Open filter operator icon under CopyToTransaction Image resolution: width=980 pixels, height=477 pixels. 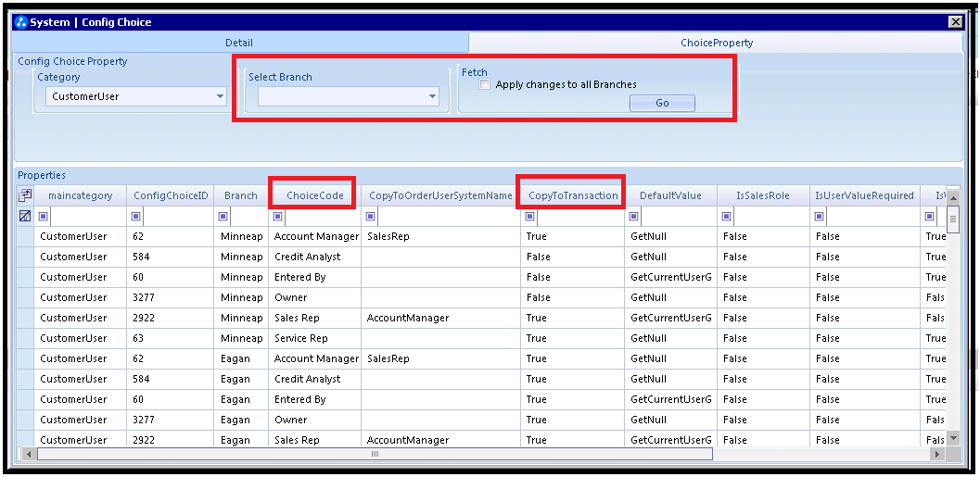[530, 217]
